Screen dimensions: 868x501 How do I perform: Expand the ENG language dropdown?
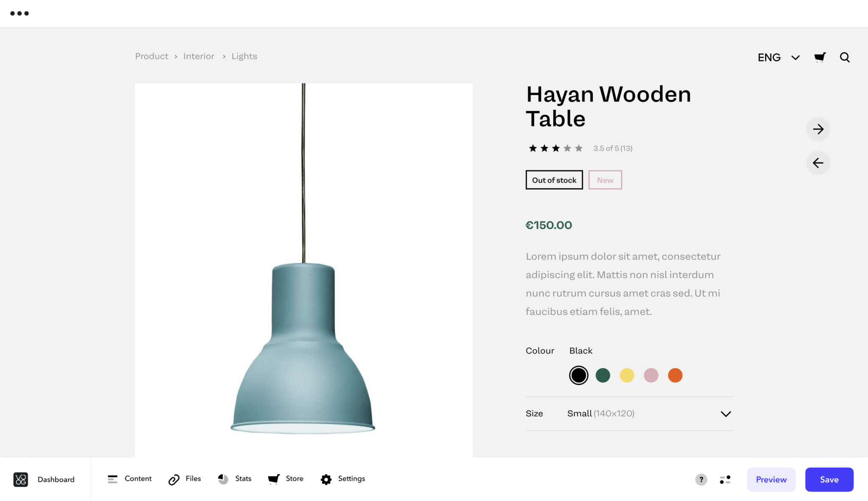pos(779,57)
